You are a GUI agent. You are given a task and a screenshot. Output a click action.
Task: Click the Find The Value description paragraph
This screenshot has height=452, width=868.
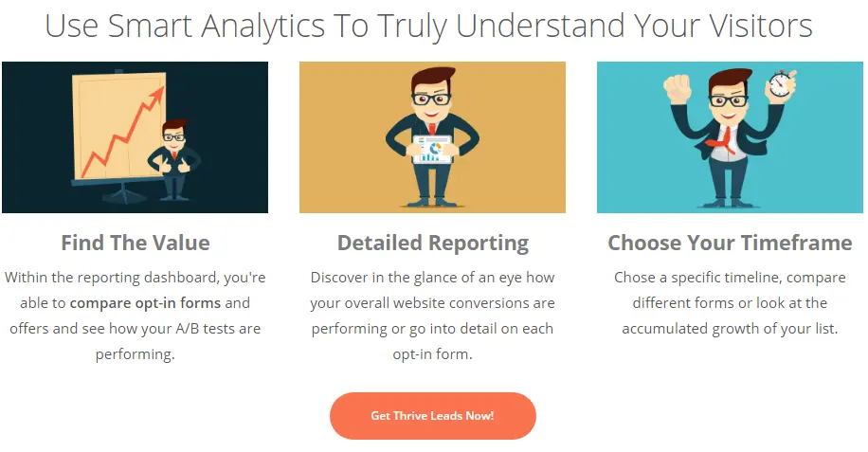coord(136,316)
